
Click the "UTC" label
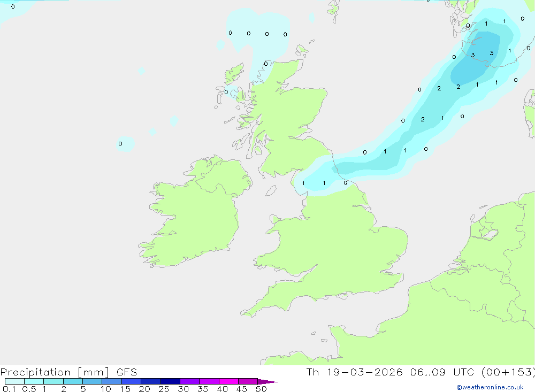tap(464, 372)
